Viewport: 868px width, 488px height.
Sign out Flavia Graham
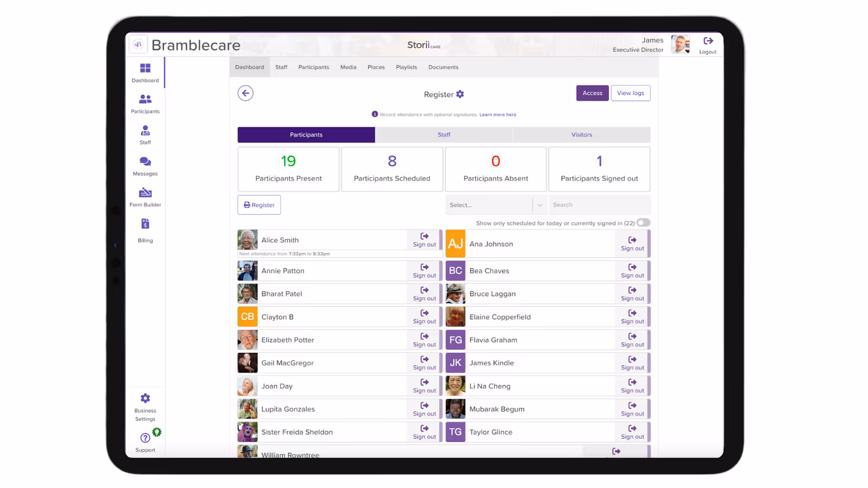click(633, 340)
